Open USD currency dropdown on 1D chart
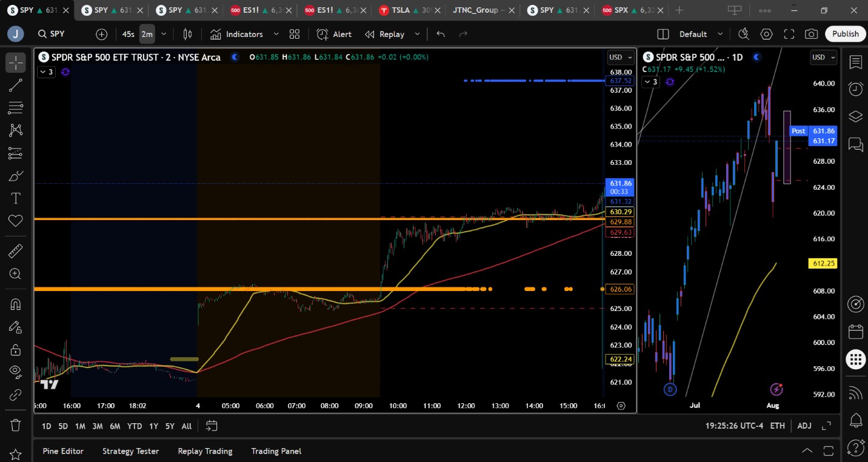Image resolution: width=868 pixels, height=462 pixels. 823,58
